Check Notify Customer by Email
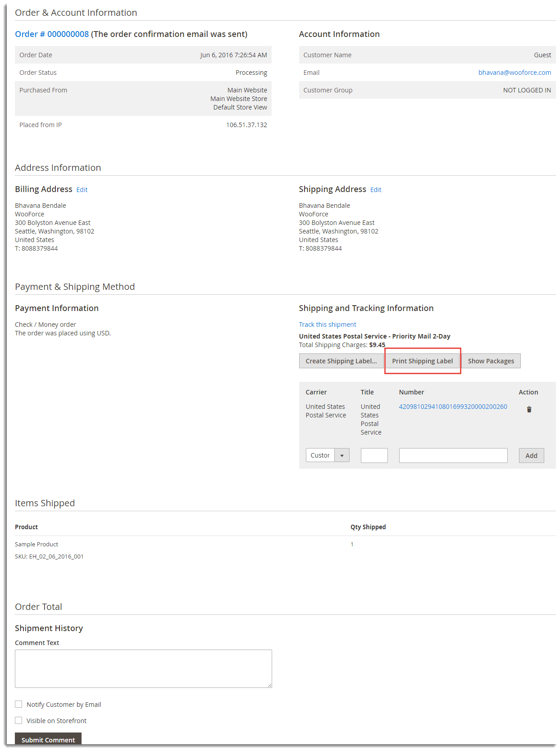The image size is (560, 751). pyautogui.click(x=18, y=704)
